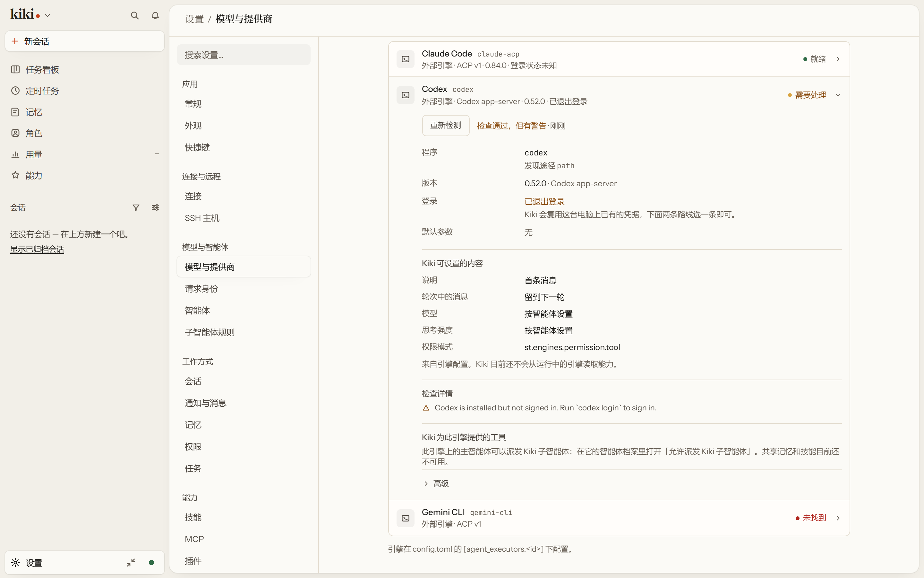Click 需要处理 status on Codex row
The height and width of the screenshot is (578, 924).
pyautogui.click(x=807, y=95)
